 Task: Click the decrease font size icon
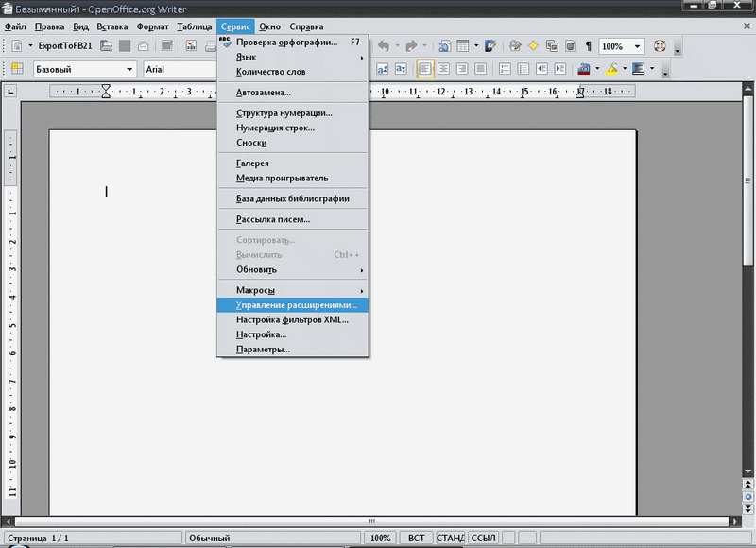point(401,69)
